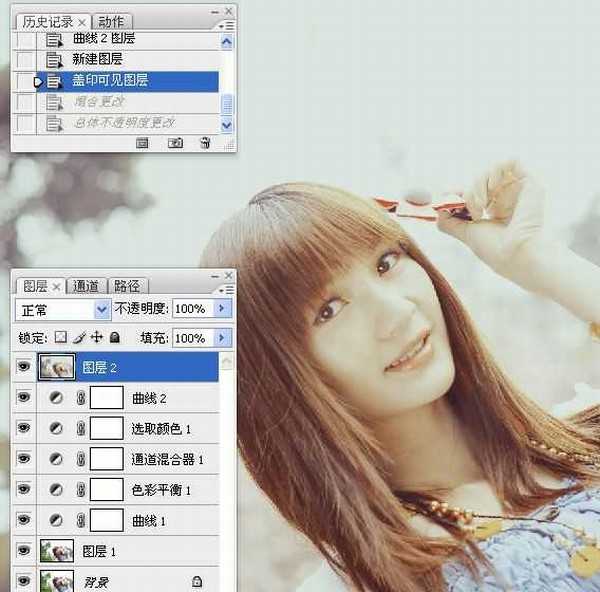Click the lock transparent pixels icon

(60, 339)
